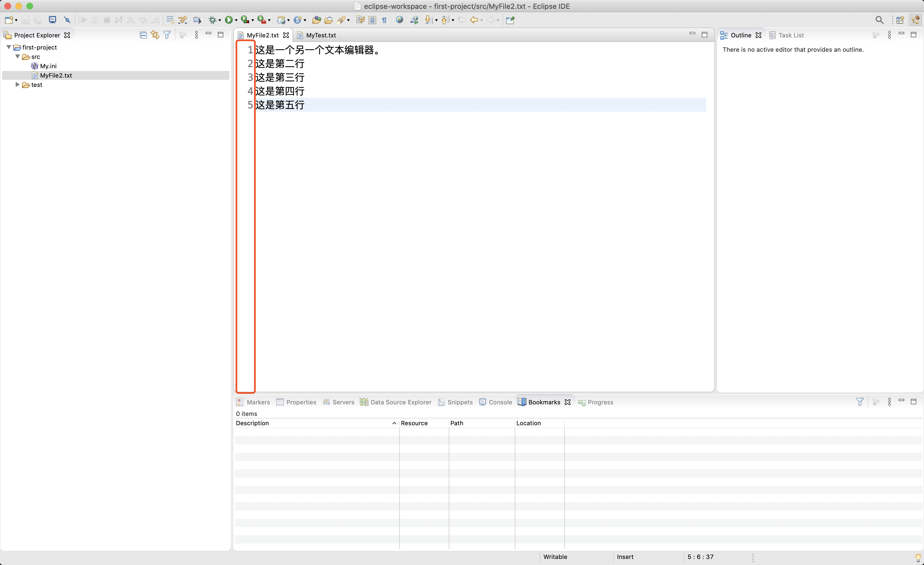Viewport: 924px width, 565px height.
Task: Sort by the Location column header
Action: point(539,423)
